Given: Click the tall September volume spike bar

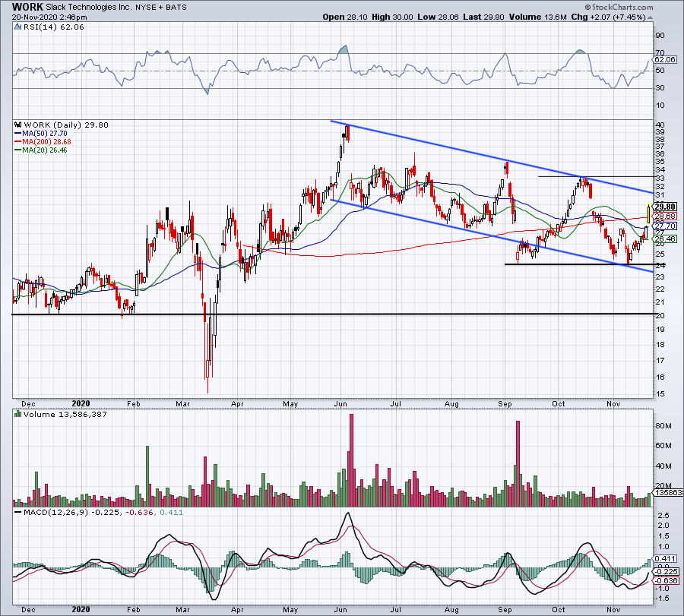Looking at the screenshot, I should click(518, 464).
